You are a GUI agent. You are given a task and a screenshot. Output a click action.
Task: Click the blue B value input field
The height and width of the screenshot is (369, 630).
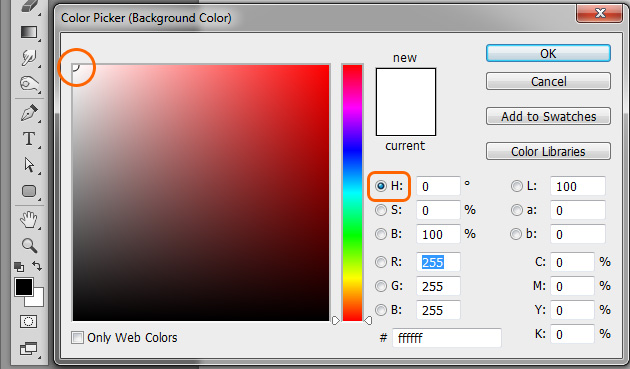point(438,310)
